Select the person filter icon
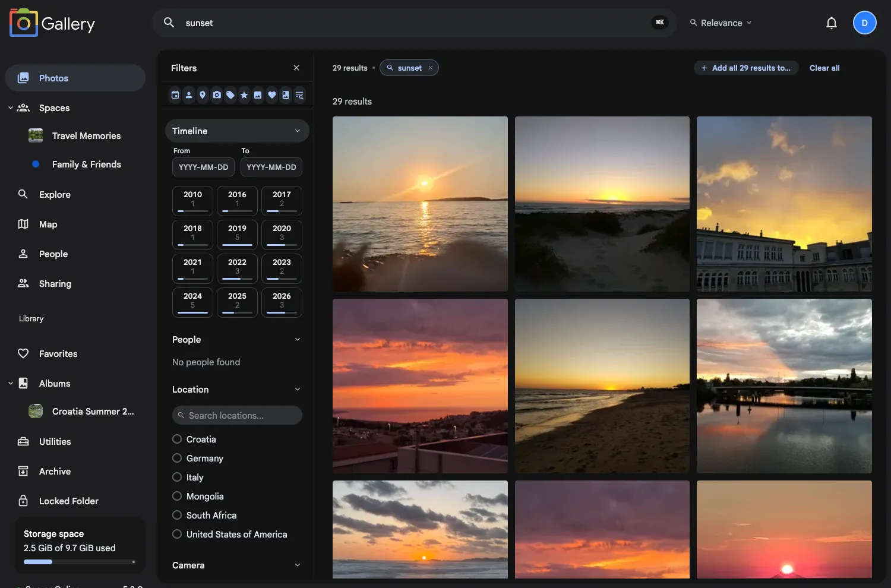This screenshot has width=891, height=588. (189, 95)
